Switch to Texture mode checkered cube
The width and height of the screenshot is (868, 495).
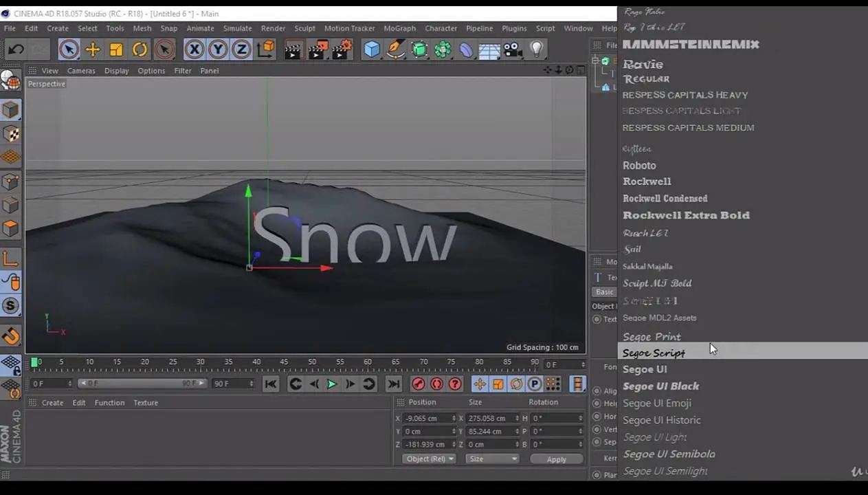[10, 134]
